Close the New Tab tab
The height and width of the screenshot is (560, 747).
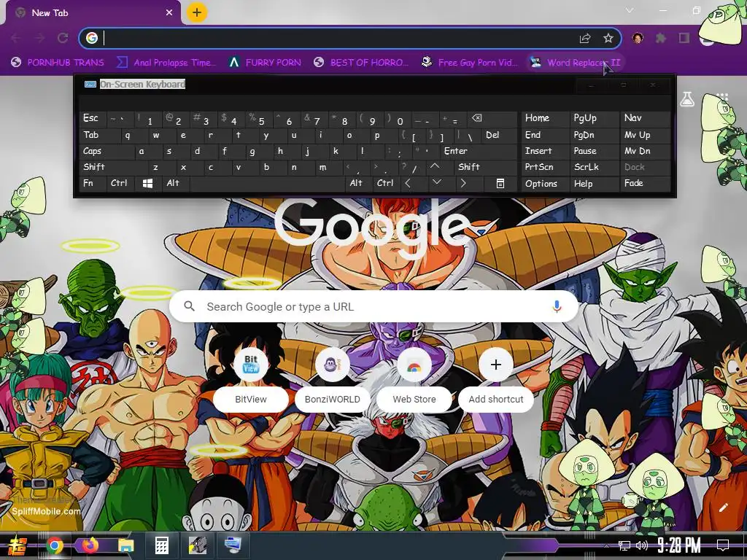coord(169,13)
